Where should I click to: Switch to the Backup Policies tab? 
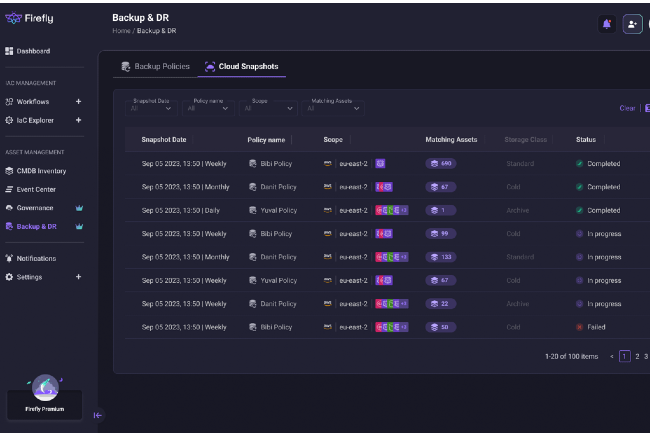tap(155, 67)
